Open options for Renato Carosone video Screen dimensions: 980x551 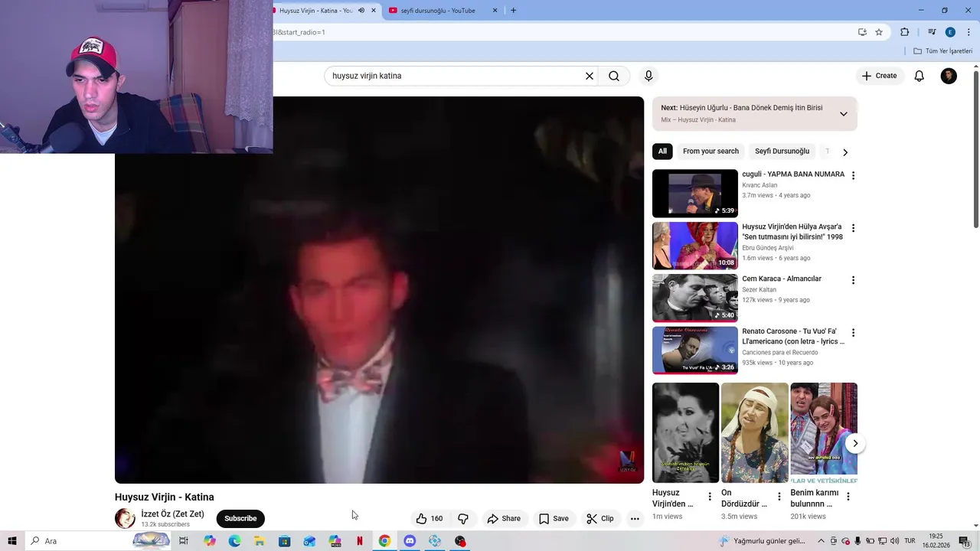click(x=853, y=333)
